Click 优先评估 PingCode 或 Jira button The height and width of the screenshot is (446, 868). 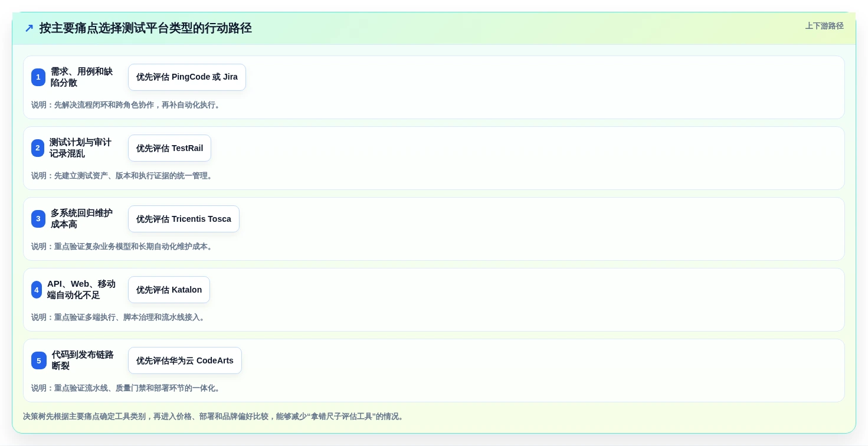click(187, 77)
